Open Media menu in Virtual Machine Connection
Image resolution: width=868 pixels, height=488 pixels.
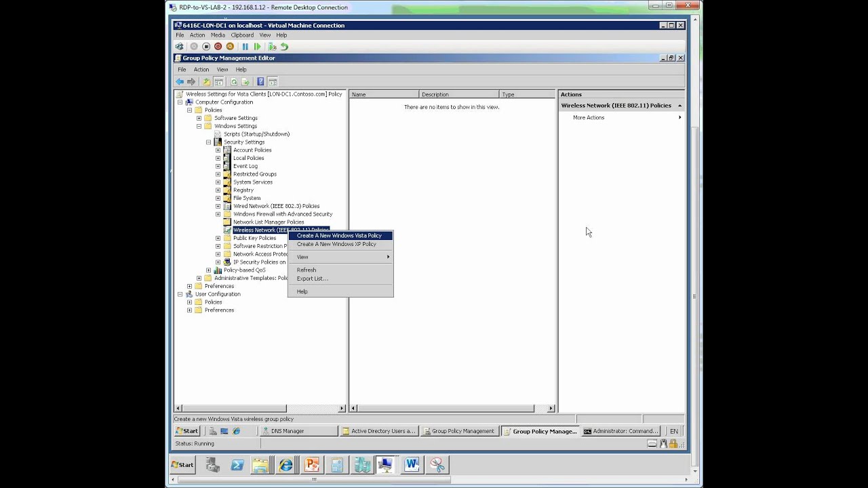[218, 35]
